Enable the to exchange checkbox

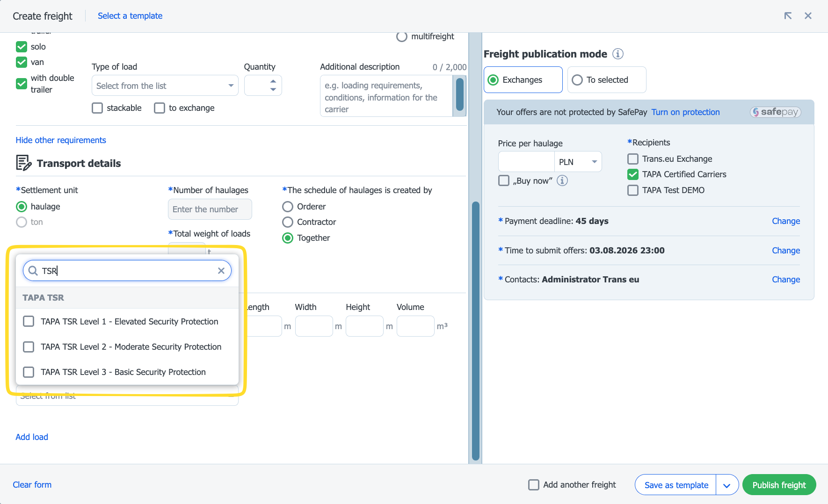[x=160, y=108]
